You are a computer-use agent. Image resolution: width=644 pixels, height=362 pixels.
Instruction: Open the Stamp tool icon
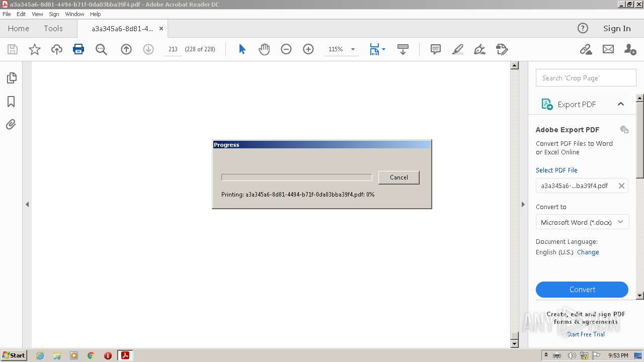[502, 49]
